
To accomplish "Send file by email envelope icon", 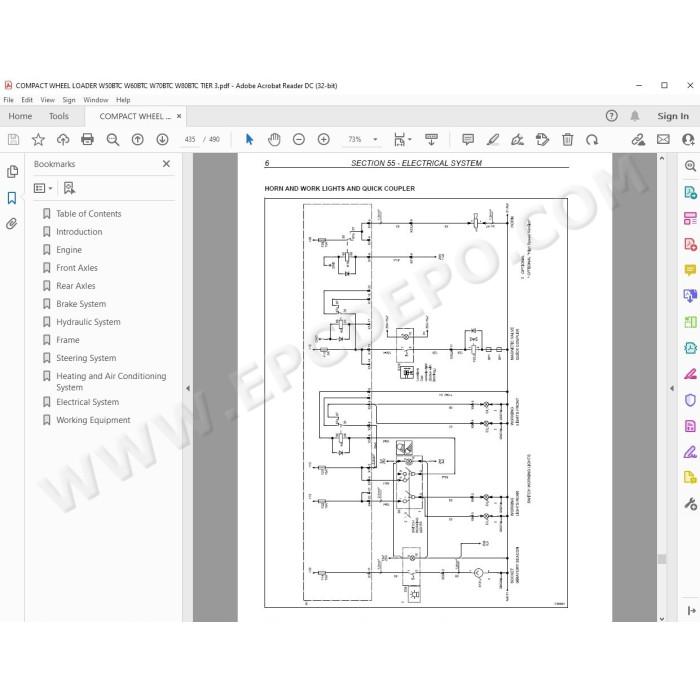I will pos(663,140).
